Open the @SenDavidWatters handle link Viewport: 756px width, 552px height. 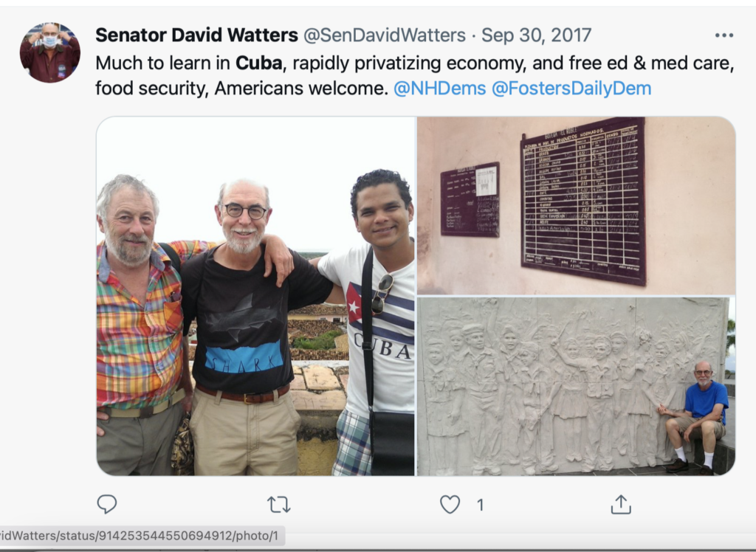click(x=384, y=35)
